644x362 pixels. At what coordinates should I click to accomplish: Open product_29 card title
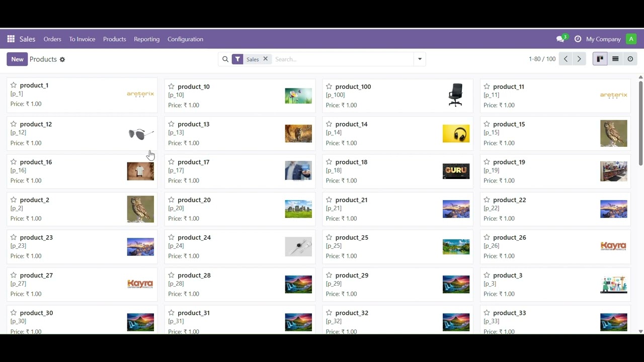pyautogui.click(x=352, y=275)
